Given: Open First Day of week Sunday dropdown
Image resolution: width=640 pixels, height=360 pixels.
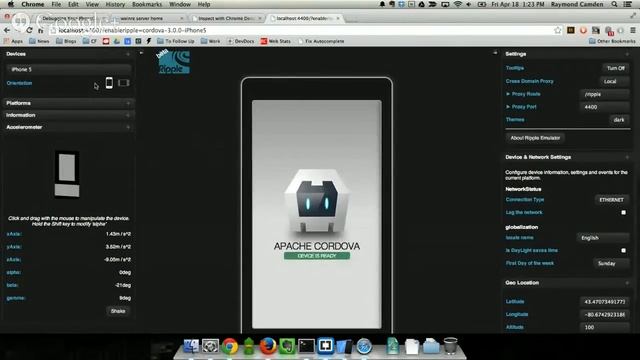Looking at the screenshot, I should coord(611,263).
